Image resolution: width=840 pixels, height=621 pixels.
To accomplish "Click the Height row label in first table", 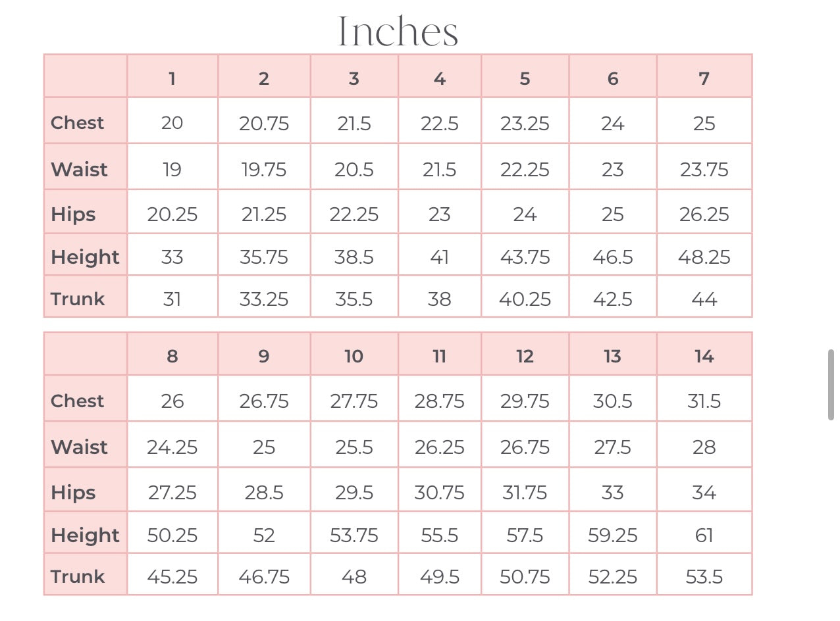I will click(85, 257).
